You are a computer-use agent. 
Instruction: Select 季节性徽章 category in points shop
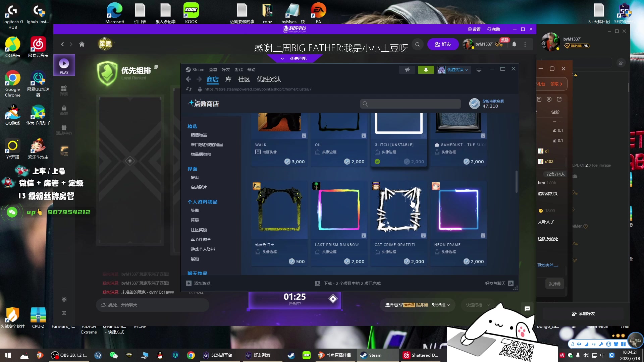click(201, 240)
